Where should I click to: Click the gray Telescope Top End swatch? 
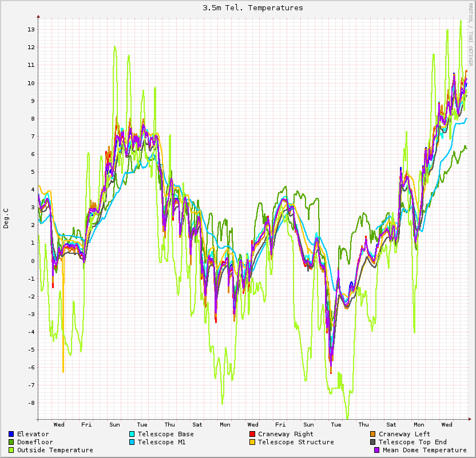click(x=372, y=442)
